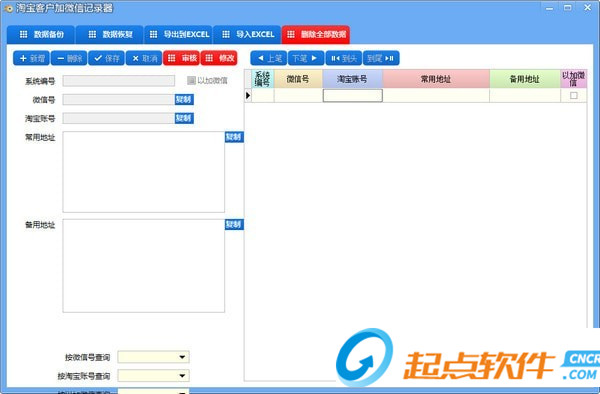The height and width of the screenshot is (394, 600).
Task: Jump to first record 到头
Action: coord(344,58)
